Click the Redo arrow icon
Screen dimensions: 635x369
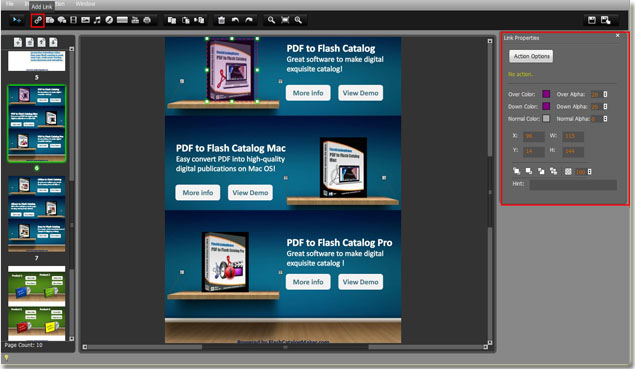click(249, 20)
